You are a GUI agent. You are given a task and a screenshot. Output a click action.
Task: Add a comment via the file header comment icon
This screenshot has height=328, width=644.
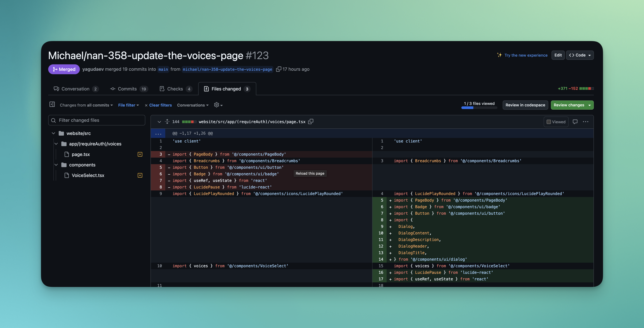pos(575,122)
